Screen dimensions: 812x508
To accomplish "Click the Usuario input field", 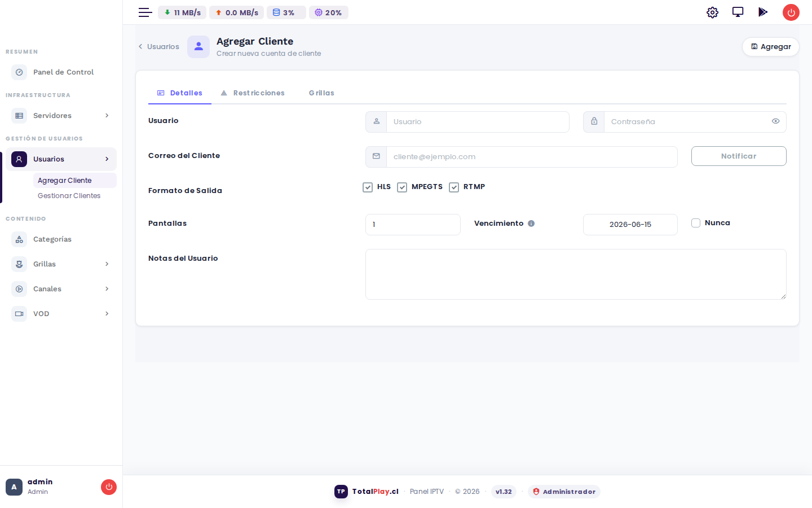I will pos(478,122).
